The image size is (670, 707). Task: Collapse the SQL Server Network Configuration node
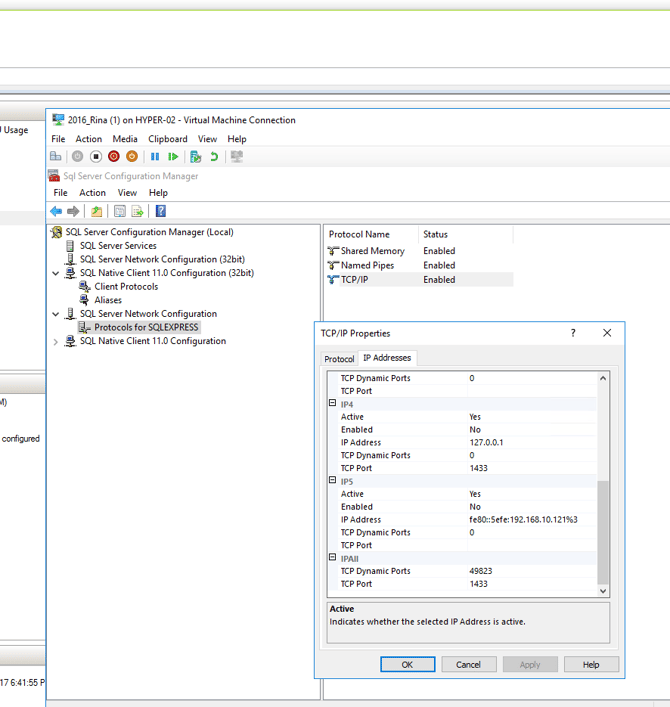click(x=56, y=314)
